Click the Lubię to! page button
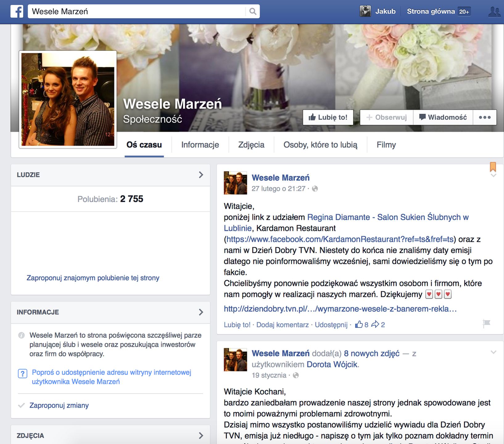The height and width of the screenshot is (444, 504). pyautogui.click(x=328, y=117)
